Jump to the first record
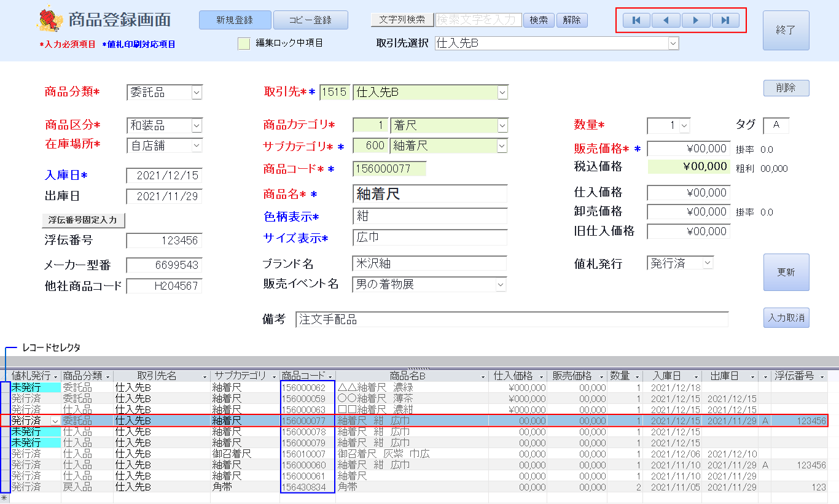 pos(636,20)
